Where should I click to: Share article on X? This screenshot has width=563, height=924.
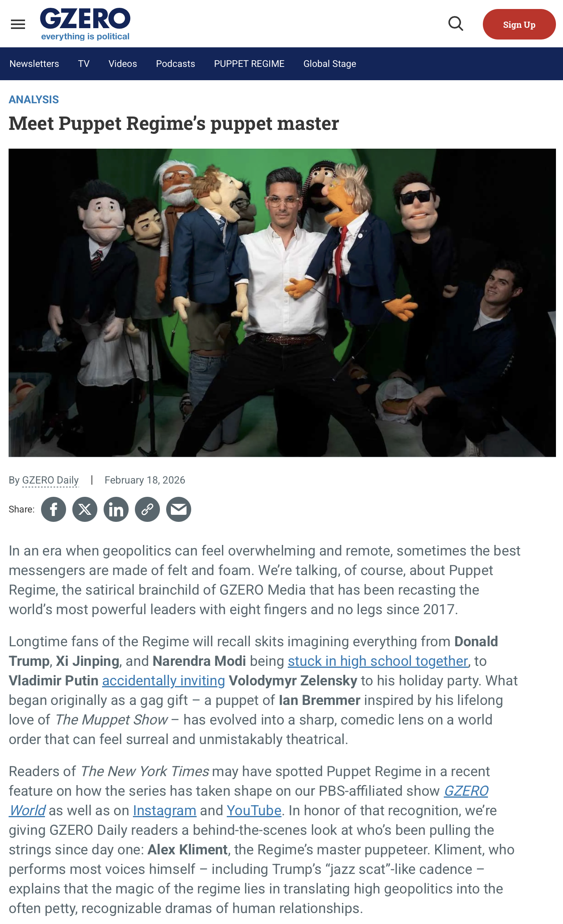tap(85, 509)
